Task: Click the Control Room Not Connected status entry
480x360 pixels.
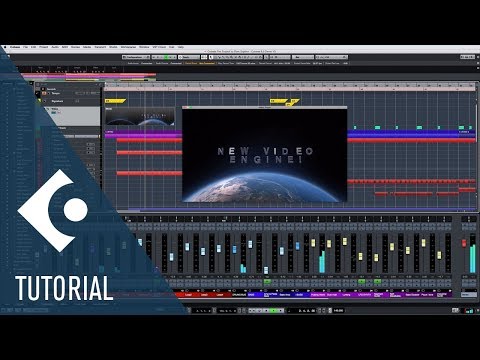Action: [200, 63]
